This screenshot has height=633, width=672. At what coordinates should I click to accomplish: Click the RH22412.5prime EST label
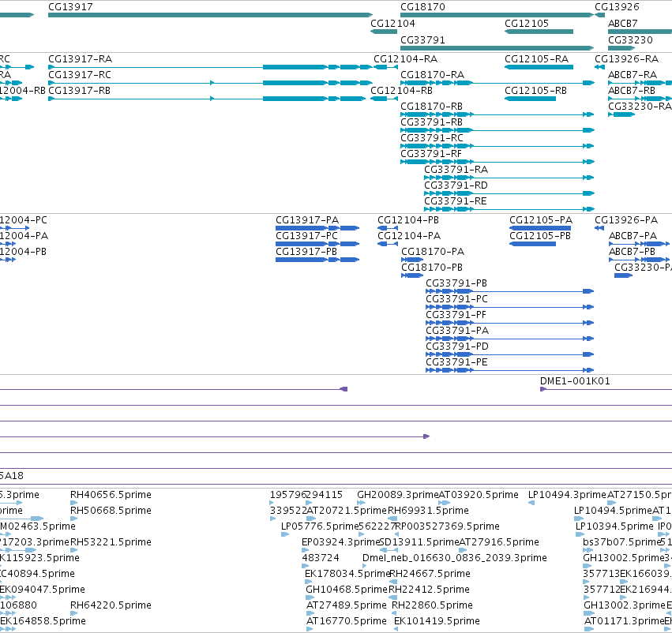click(x=429, y=590)
